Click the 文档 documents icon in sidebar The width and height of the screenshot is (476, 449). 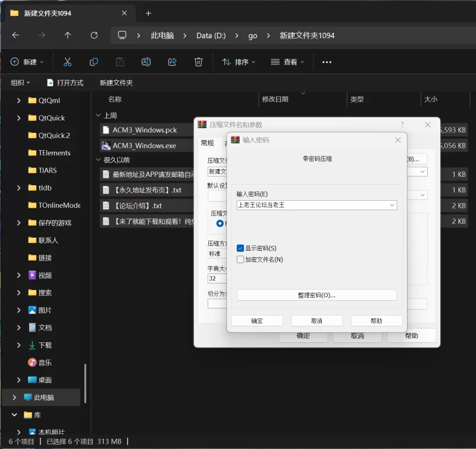(x=32, y=327)
